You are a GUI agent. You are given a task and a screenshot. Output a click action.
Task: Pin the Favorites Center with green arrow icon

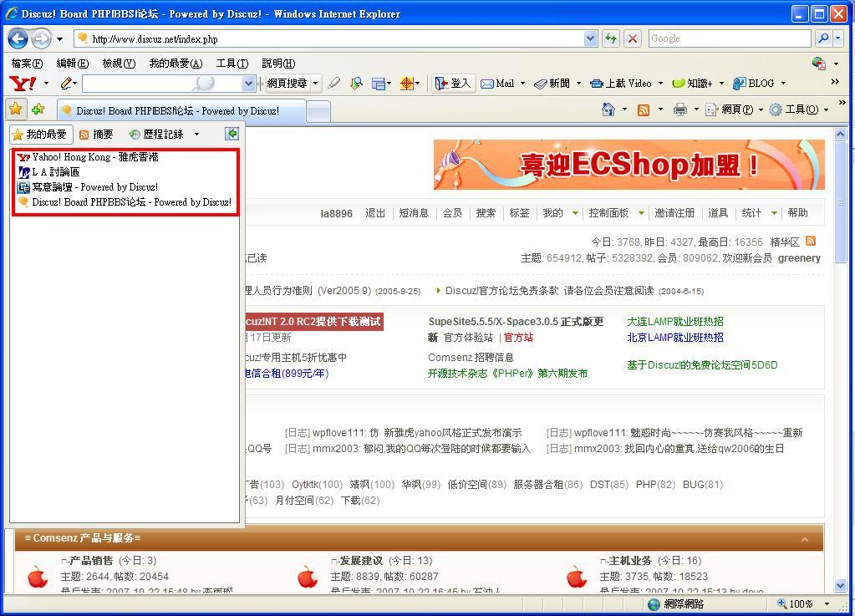232,134
